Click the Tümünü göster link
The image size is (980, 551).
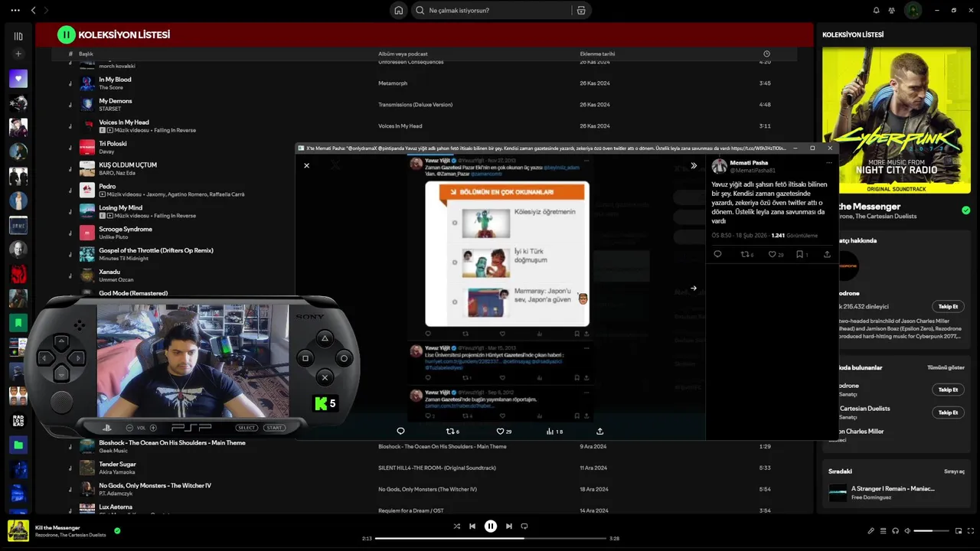(946, 367)
